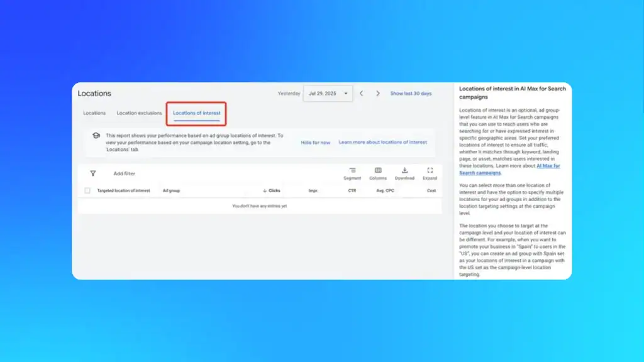Open the Jul 29, 2025 date dropdown

coord(328,94)
